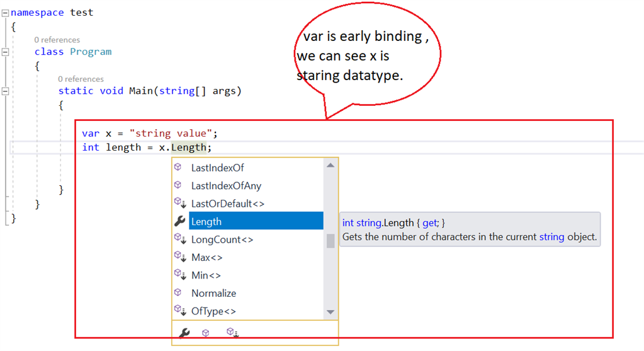The height and width of the screenshot is (351, 644).
Task: Click the static keyword in Main declaration
Action: (76, 91)
